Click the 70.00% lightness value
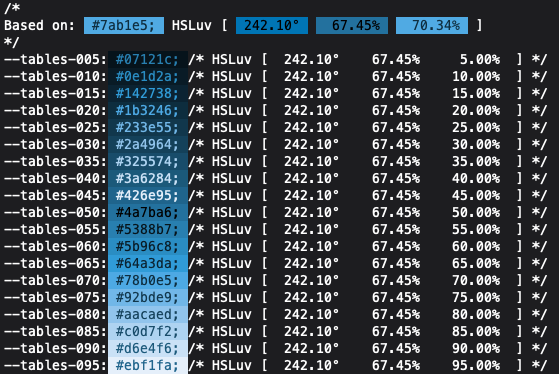The width and height of the screenshot is (559, 374). (476, 281)
